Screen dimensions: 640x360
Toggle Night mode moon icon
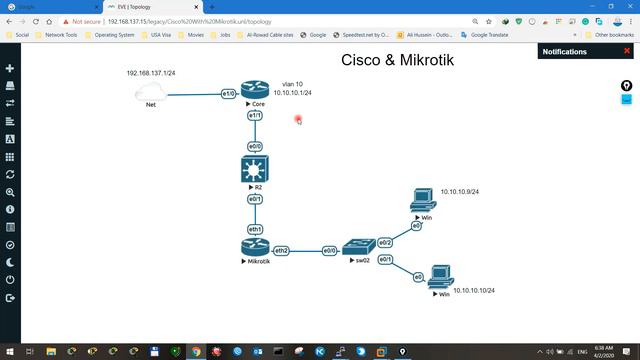click(x=10, y=262)
